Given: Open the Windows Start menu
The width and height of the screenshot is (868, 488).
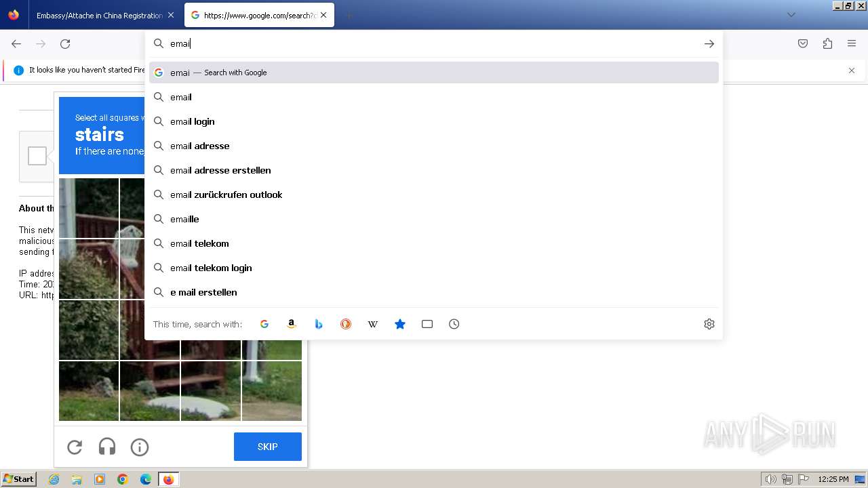Looking at the screenshot, I should coord(19,479).
